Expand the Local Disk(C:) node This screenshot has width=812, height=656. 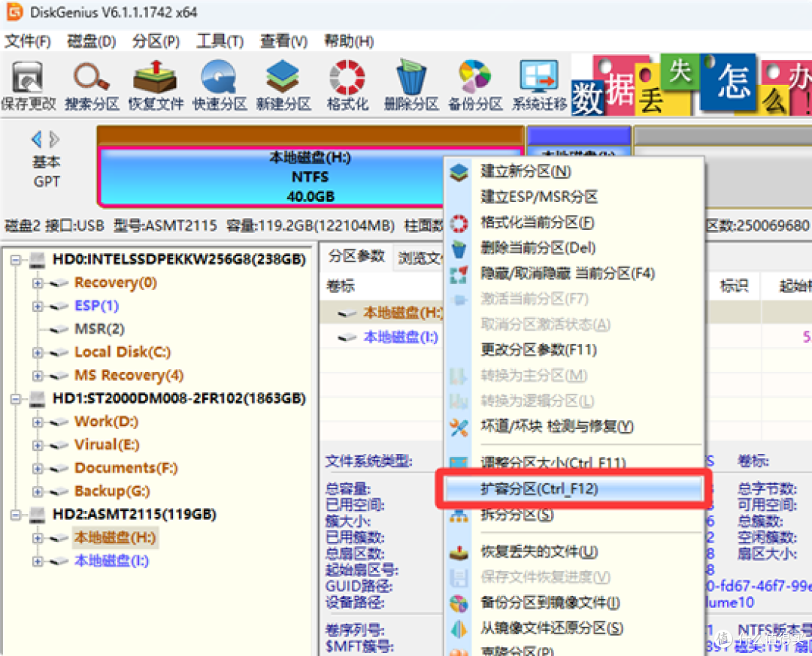click(38, 352)
